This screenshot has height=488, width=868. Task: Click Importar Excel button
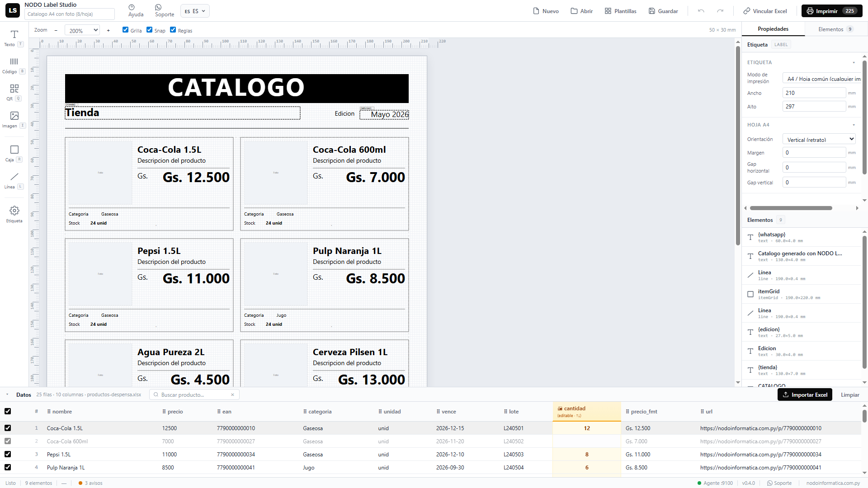tap(805, 394)
